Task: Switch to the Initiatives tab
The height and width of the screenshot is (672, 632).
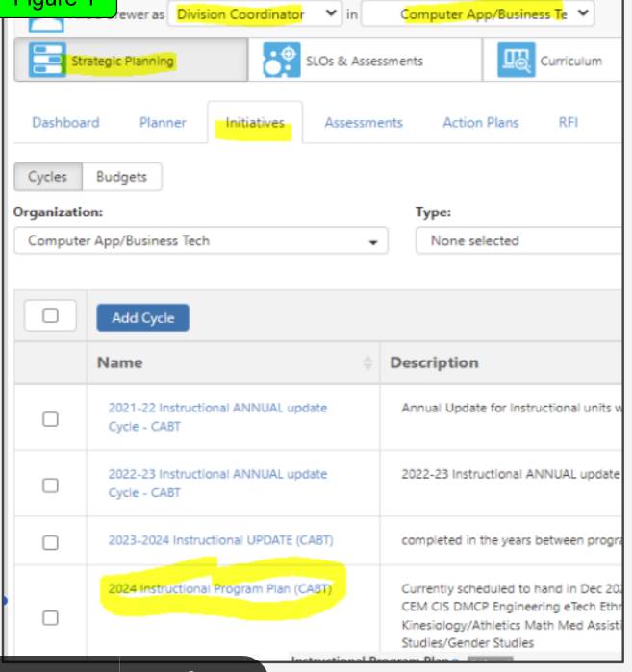Action: (255, 123)
